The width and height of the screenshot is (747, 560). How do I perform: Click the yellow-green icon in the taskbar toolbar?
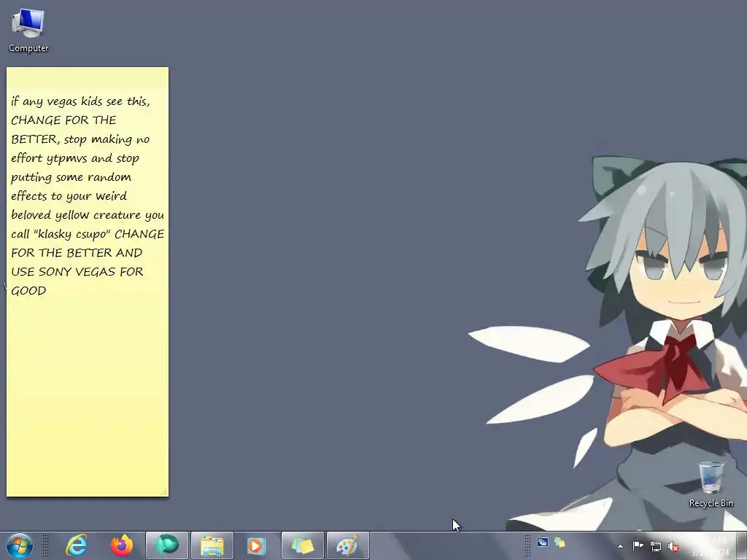(x=560, y=542)
